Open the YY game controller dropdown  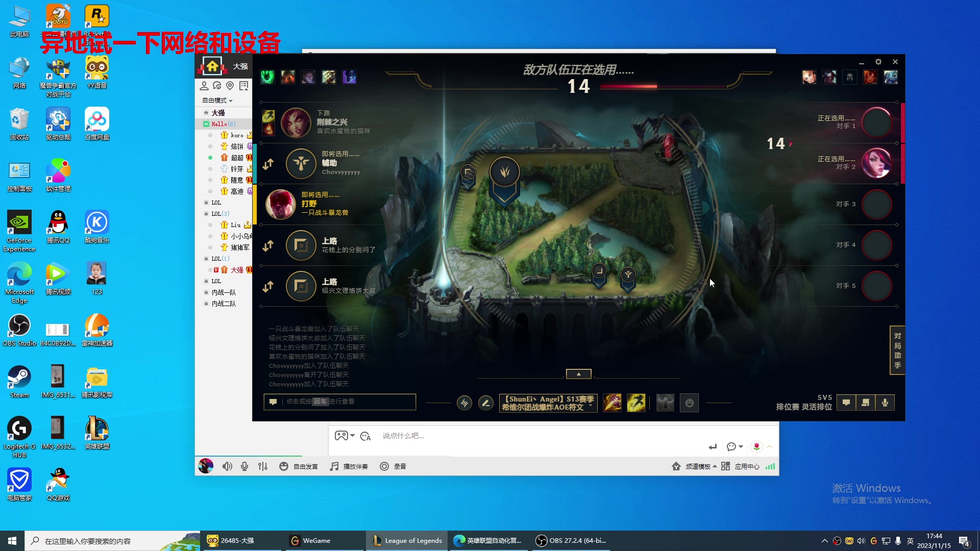345,436
